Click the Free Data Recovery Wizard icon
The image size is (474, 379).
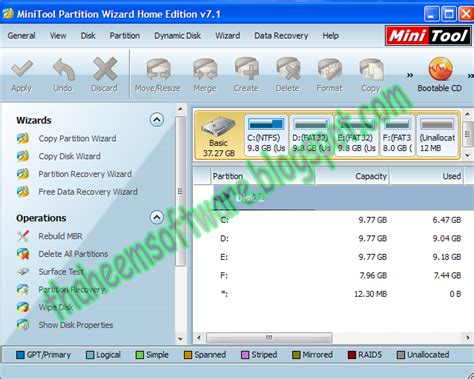coord(23,192)
